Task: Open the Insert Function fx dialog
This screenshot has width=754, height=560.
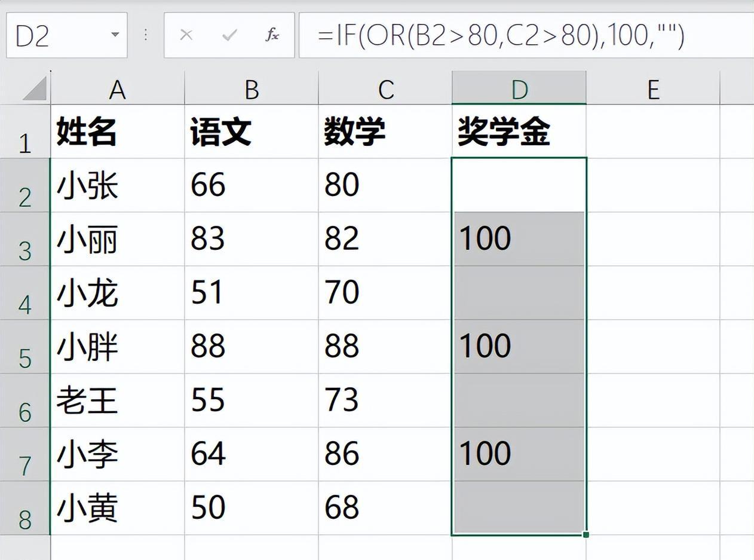Action: (x=272, y=35)
